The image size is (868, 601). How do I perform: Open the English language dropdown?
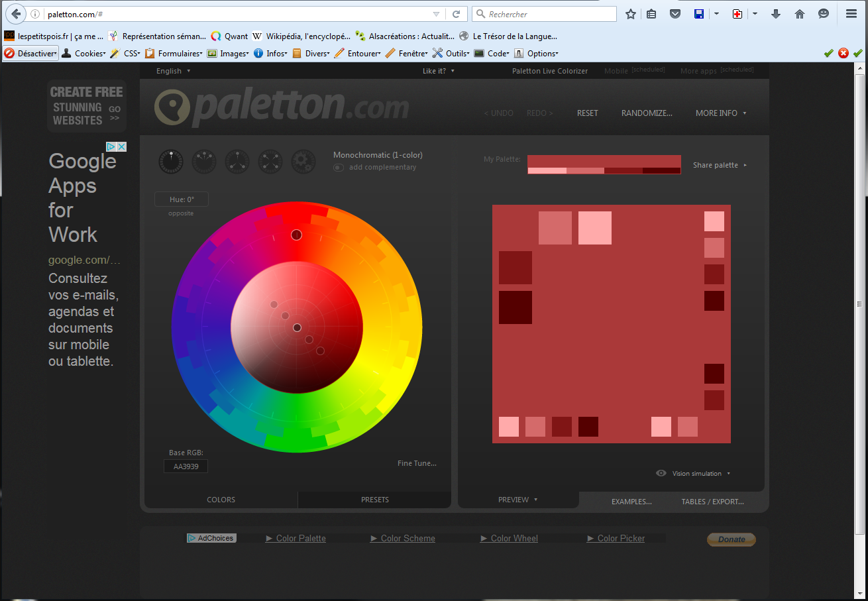pos(173,71)
